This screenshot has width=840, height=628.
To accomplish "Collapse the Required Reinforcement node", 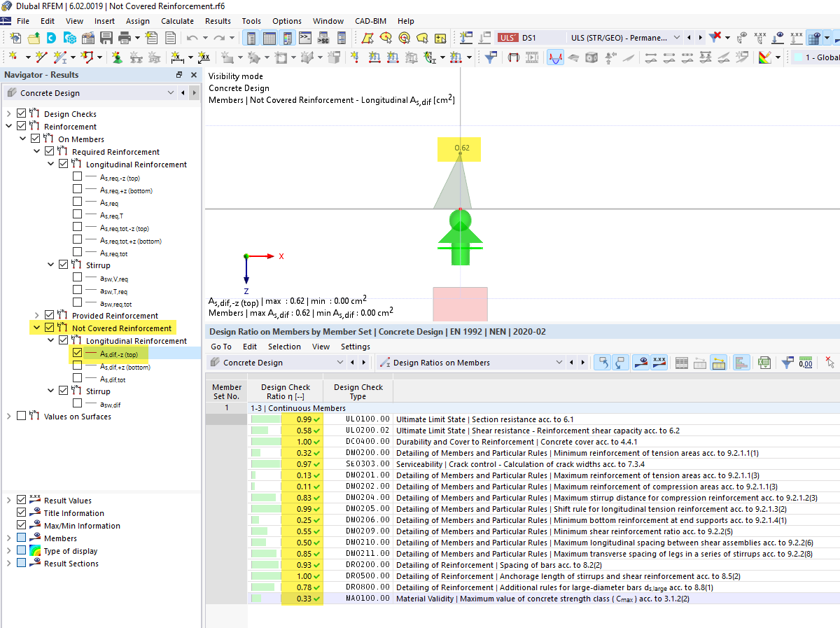I will (x=37, y=151).
